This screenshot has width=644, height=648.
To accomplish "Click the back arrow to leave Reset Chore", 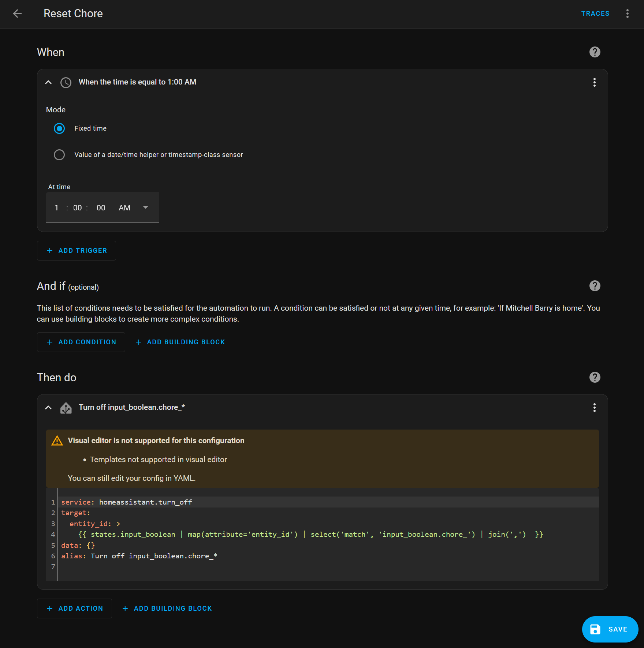I will (x=17, y=14).
